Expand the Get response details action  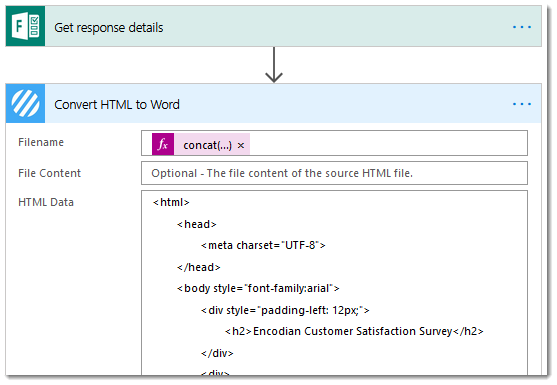click(x=274, y=27)
